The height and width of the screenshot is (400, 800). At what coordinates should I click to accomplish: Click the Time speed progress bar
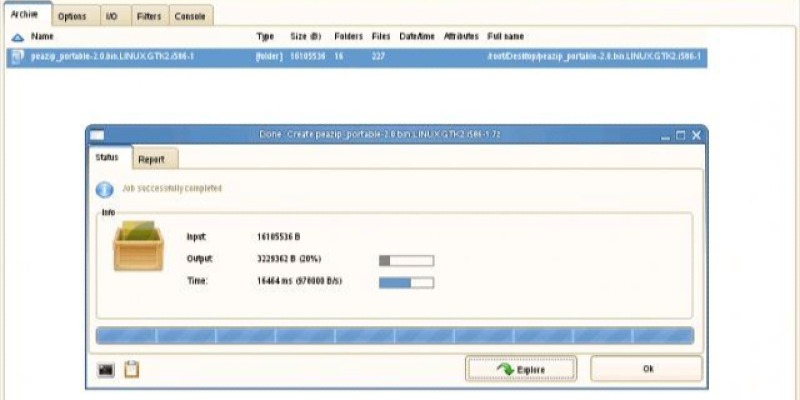click(x=406, y=282)
